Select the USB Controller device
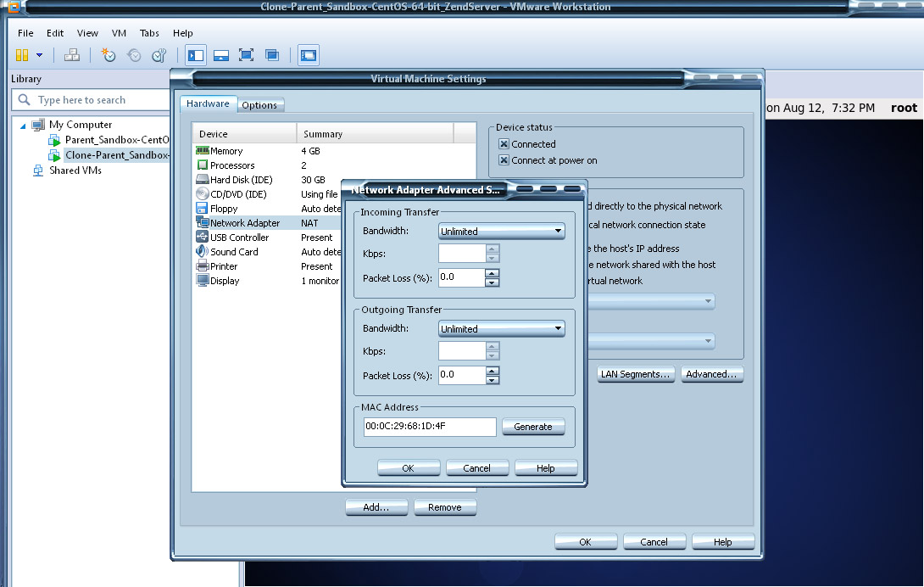This screenshot has height=587, width=924. tap(269, 238)
